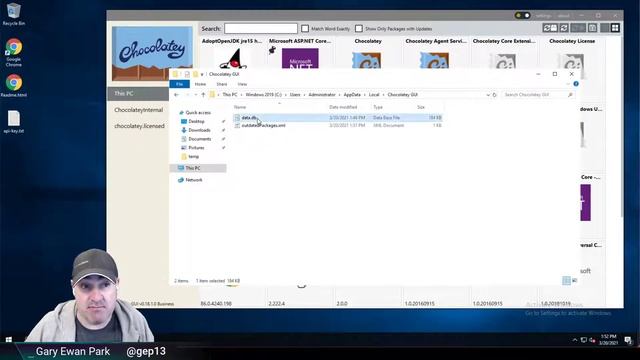Sort by Date modified column header

point(343,107)
